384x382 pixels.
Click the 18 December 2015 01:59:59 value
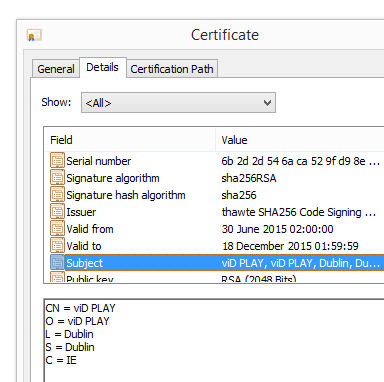(290, 246)
